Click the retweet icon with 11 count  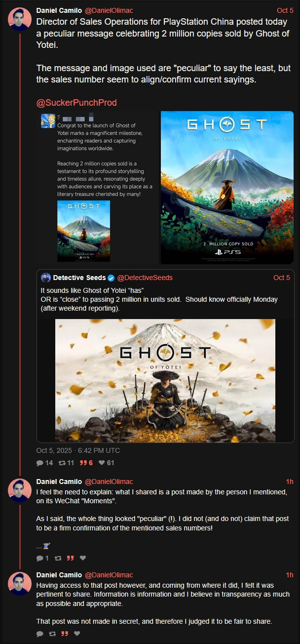62,463
